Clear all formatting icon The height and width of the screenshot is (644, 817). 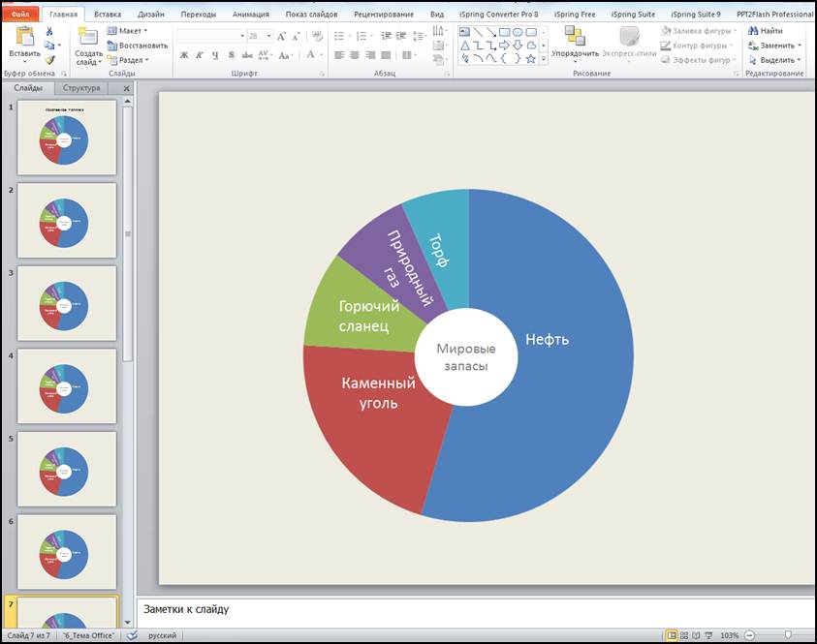317,36
